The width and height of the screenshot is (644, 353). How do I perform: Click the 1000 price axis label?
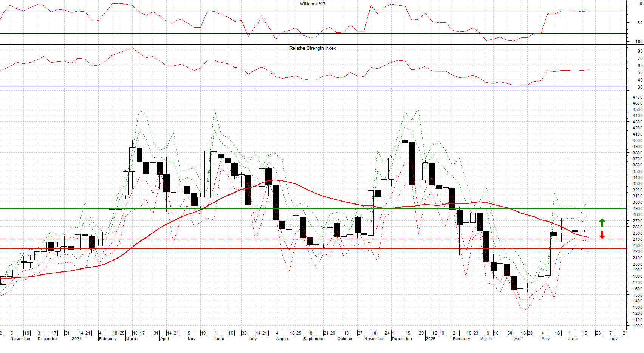point(637,326)
